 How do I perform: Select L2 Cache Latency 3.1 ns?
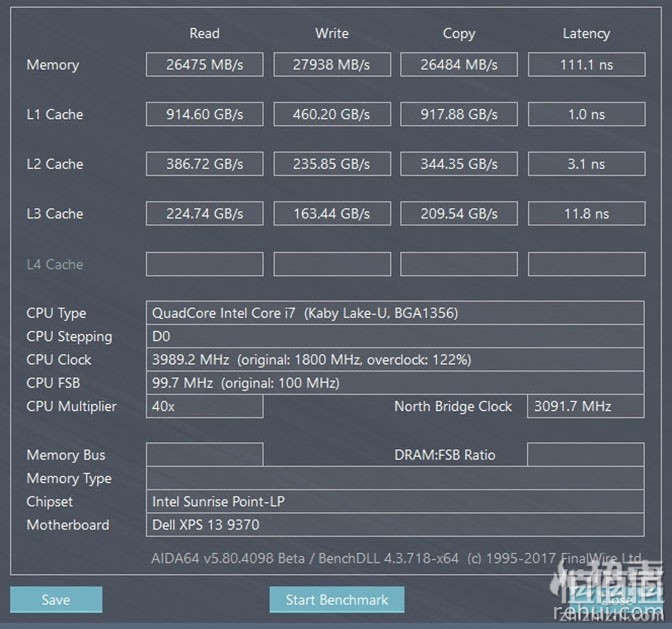[x=587, y=164]
